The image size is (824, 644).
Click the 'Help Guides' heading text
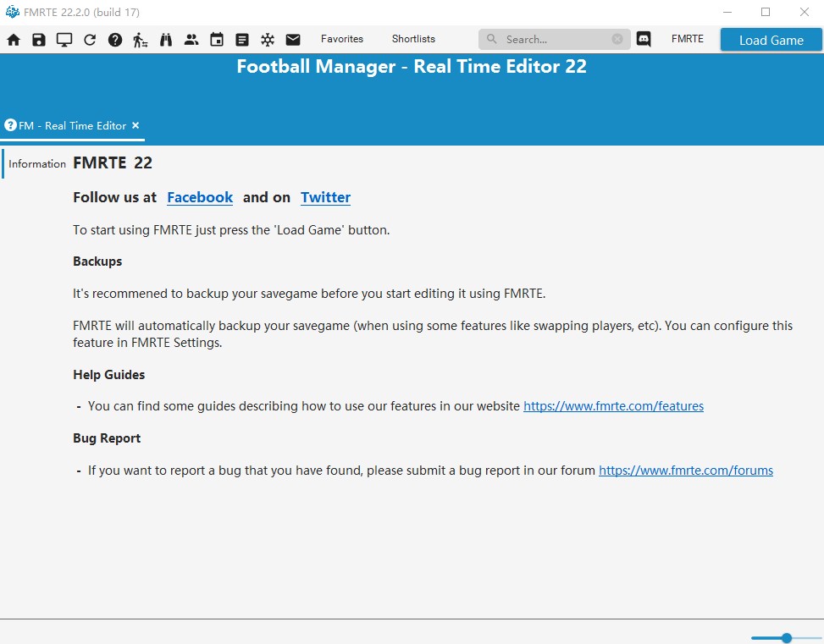tap(108, 375)
